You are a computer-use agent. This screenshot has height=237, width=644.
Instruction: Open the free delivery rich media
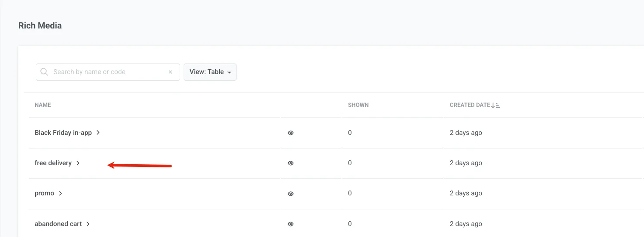point(53,163)
